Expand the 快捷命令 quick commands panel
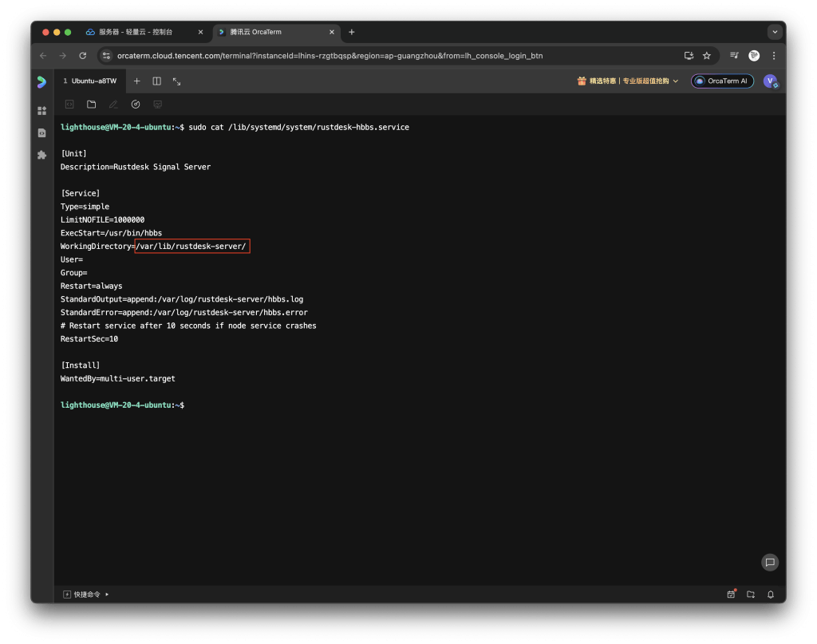817x644 pixels. tap(87, 595)
